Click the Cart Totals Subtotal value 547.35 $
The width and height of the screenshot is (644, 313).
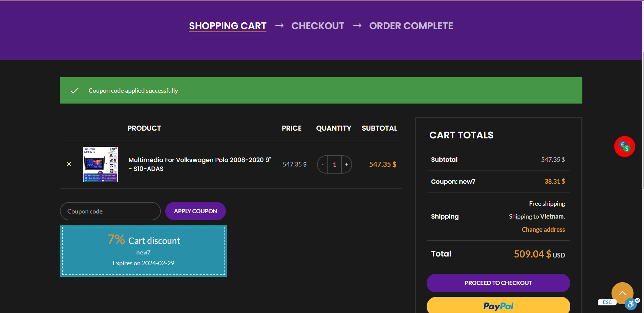(553, 159)
